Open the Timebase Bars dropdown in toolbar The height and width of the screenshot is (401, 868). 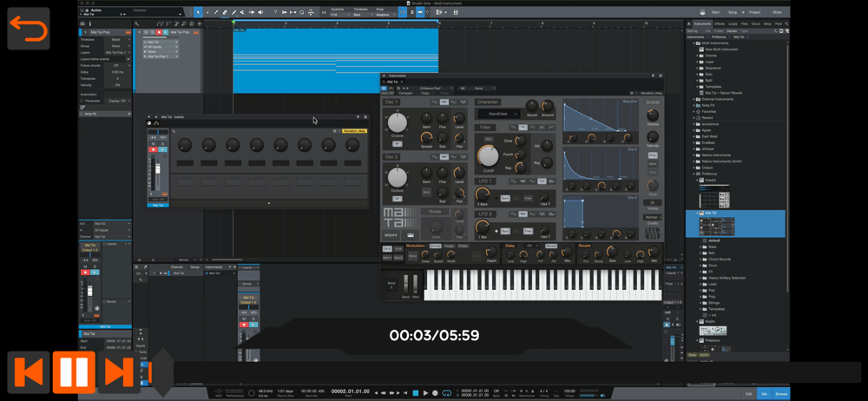point(363,15)
